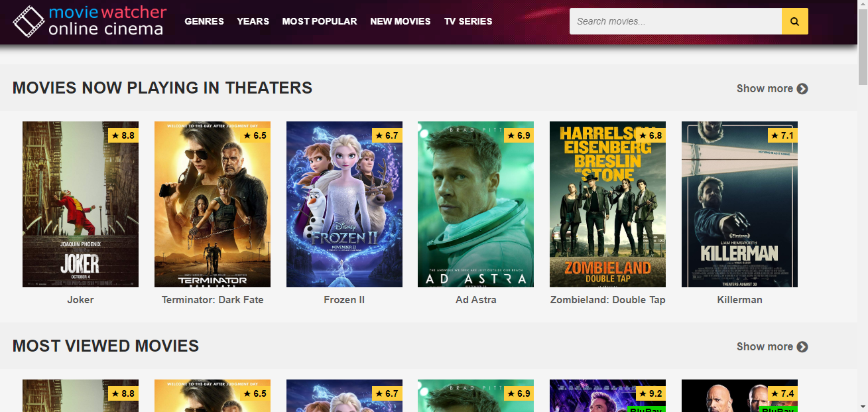
Task: Click the 8.8 star rating badge on Joker
Action: click(124, 135)
